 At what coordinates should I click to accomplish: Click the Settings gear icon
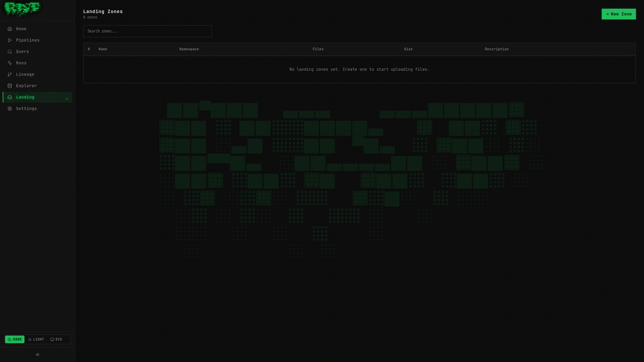[x=10, y=109]
